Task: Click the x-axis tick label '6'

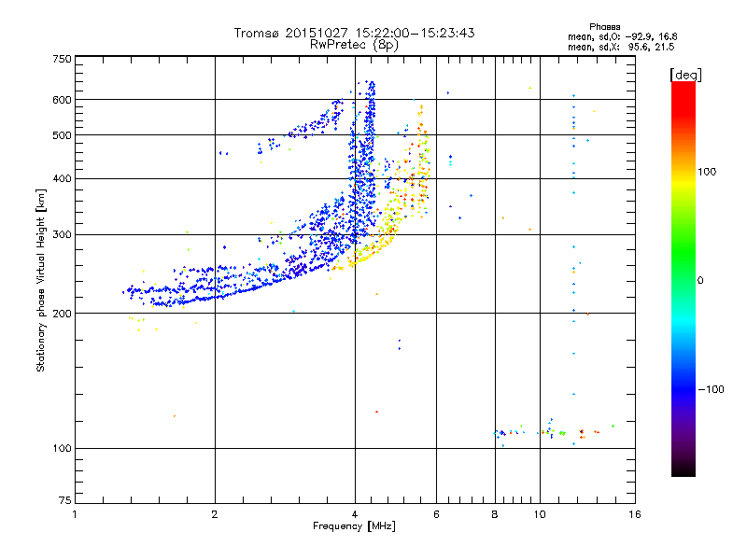Action: tap(436, 515)
